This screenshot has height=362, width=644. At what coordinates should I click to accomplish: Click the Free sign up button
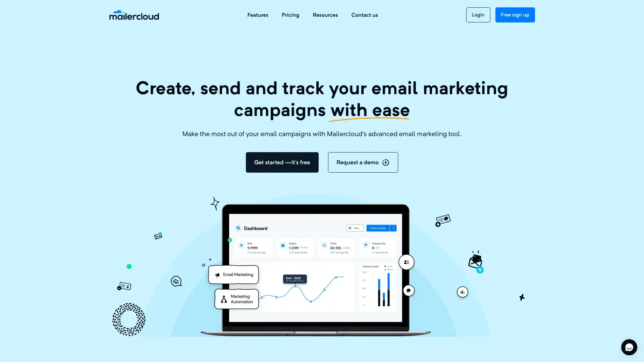pyautogui.click(x=515, y=15)
